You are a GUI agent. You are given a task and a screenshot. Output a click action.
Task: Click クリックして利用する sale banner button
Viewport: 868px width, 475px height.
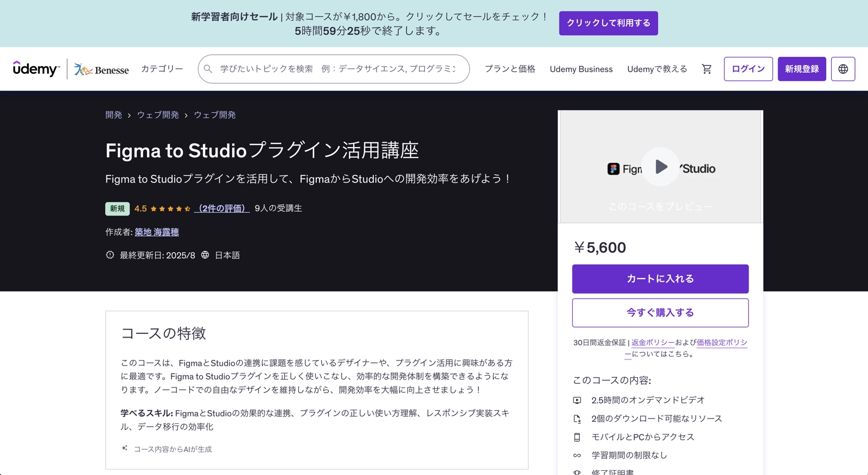[608, 23]
